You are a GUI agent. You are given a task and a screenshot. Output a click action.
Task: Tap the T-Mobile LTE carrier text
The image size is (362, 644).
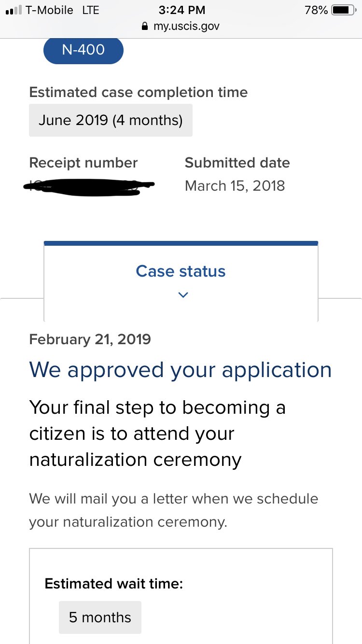click(x=62, y=10)
